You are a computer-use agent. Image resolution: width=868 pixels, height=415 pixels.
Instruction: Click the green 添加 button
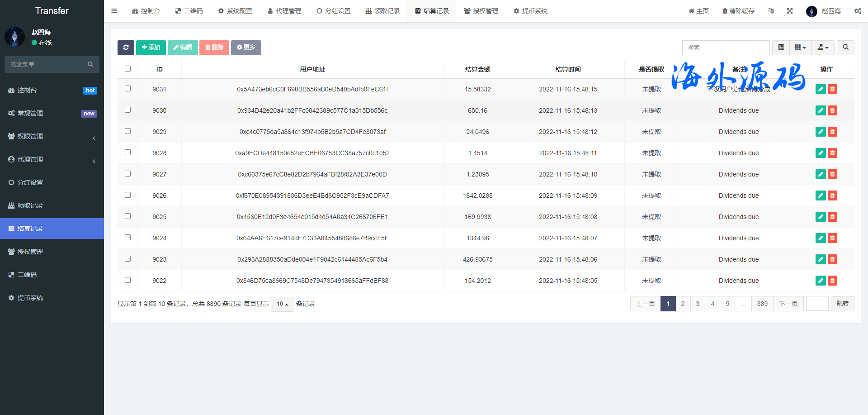[x=151, y=48]
